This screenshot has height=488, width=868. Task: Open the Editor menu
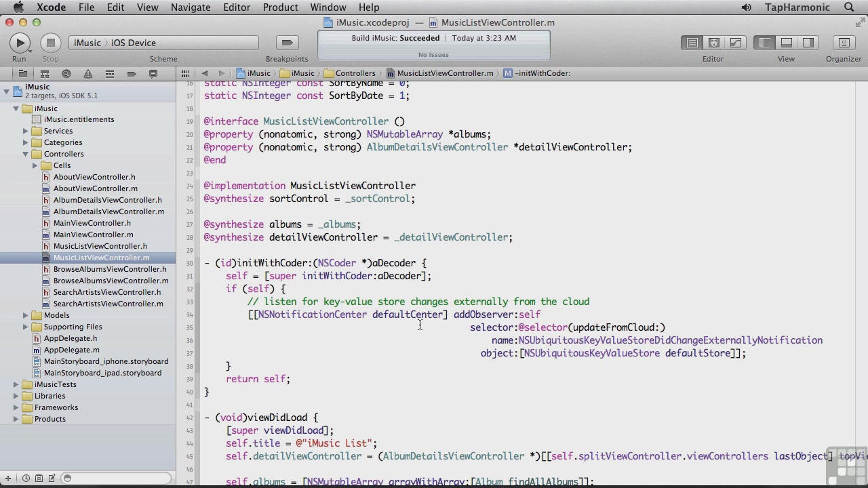(x=237, y=7)
